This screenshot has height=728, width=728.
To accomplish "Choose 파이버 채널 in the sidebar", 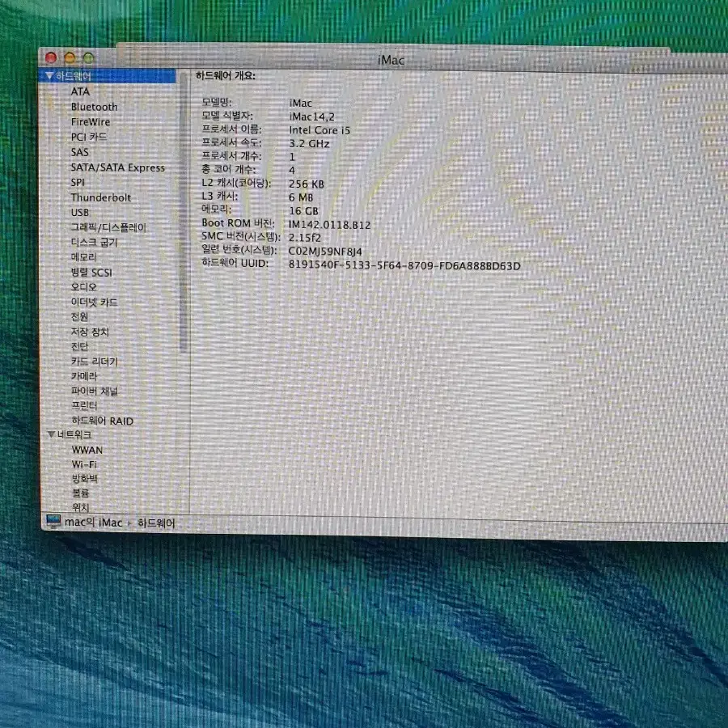I will coord(95,392).
